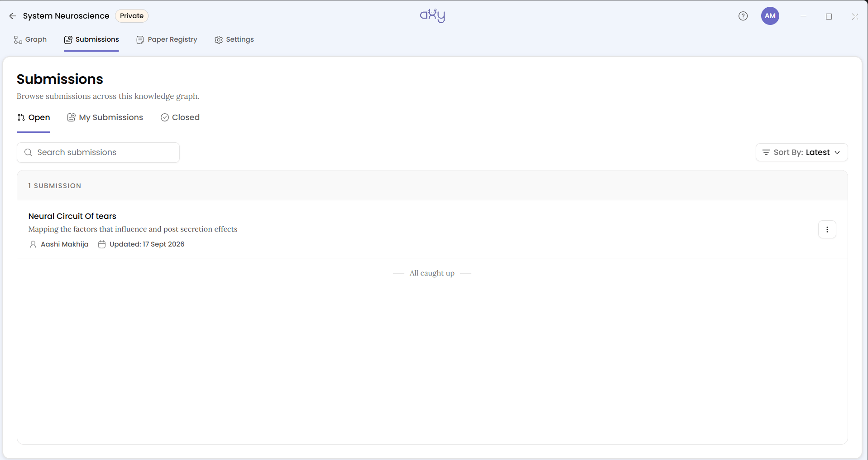The width and height of the screenshot is (868, 460).
Task: Click the magnifier icon in search box
Action: coord(28,152)
